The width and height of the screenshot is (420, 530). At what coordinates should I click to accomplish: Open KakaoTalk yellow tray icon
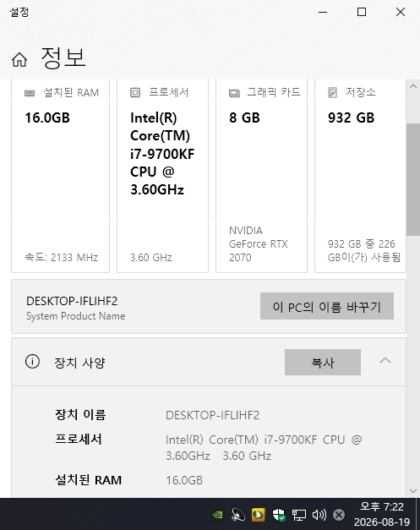tap(259, 515)
